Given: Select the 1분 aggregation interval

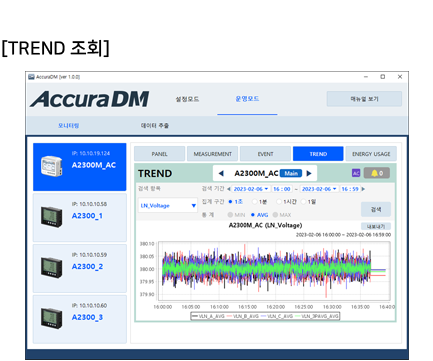Looking at the screenshot, I should click(259, 202).
